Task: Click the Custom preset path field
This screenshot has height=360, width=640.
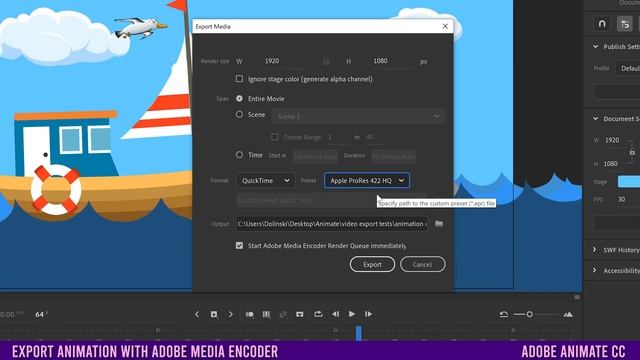Action: coord(331,200)
